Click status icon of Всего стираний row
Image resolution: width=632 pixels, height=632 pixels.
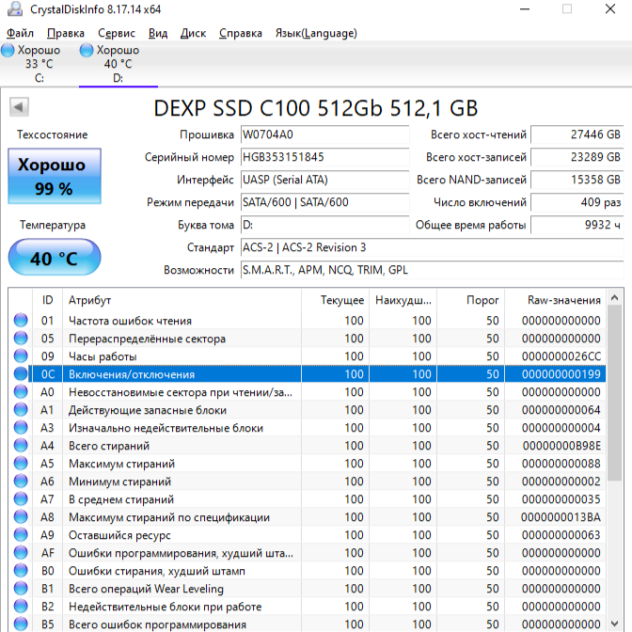21,445
